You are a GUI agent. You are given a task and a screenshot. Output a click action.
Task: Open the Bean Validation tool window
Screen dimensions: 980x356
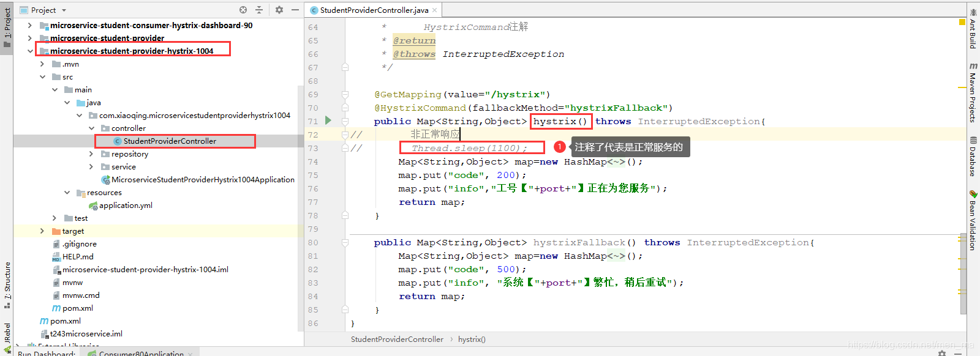point(973,220)
